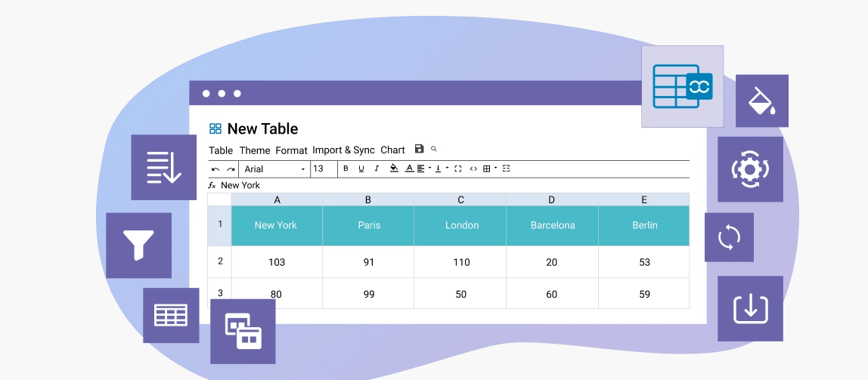Click the redo arrow icon
The height and width of the screenshot is (380, 868).
click(231, 169)
